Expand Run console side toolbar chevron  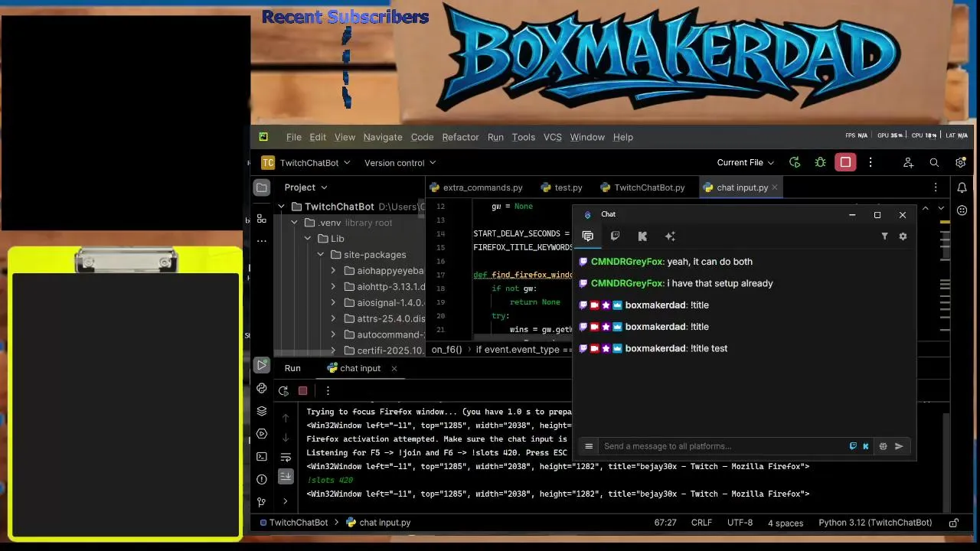(x=286, y=501)
